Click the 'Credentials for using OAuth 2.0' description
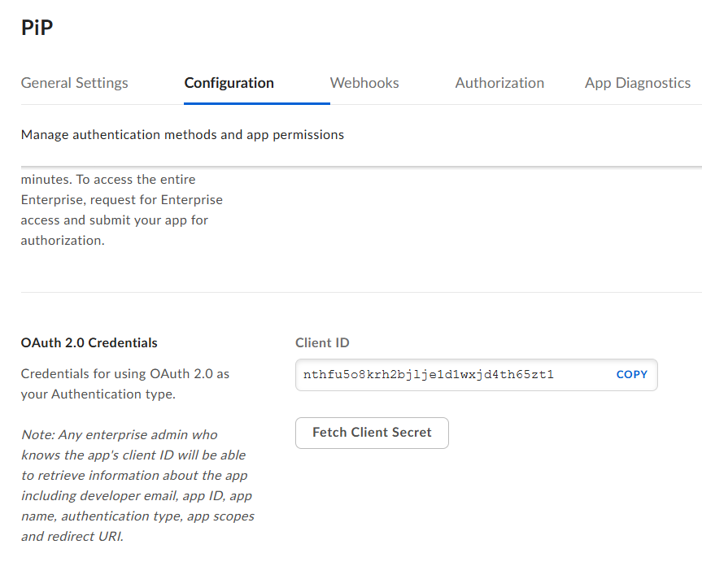The image size is (702, 588). [125, 384]
